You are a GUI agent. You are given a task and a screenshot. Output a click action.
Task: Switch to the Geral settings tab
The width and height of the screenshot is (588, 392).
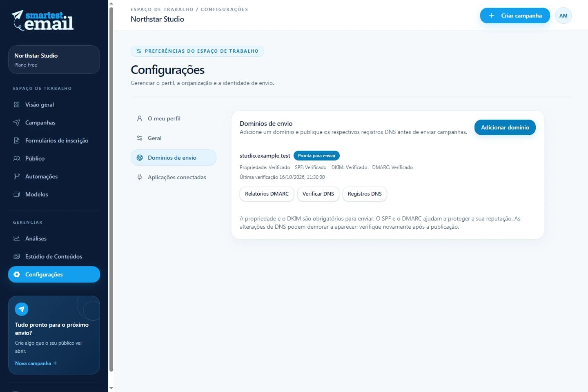point(174,138)
